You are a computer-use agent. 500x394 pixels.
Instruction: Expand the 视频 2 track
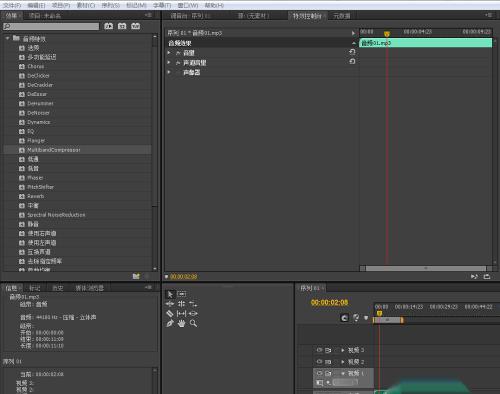coord(343,362)
